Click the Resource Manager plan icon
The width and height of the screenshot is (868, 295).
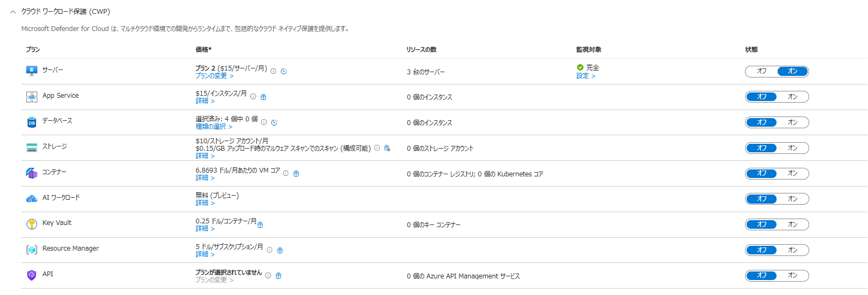click(32, 250)
